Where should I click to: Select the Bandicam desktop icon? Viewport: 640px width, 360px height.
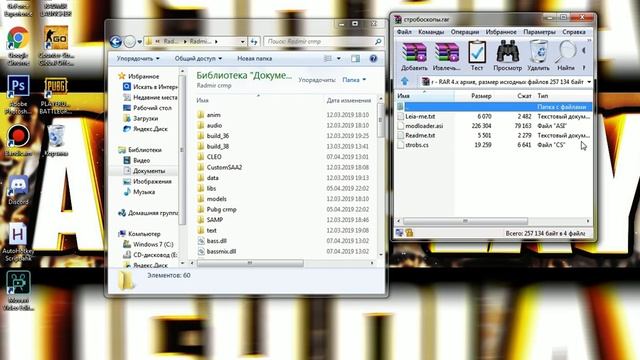click(x=18, y=136)
